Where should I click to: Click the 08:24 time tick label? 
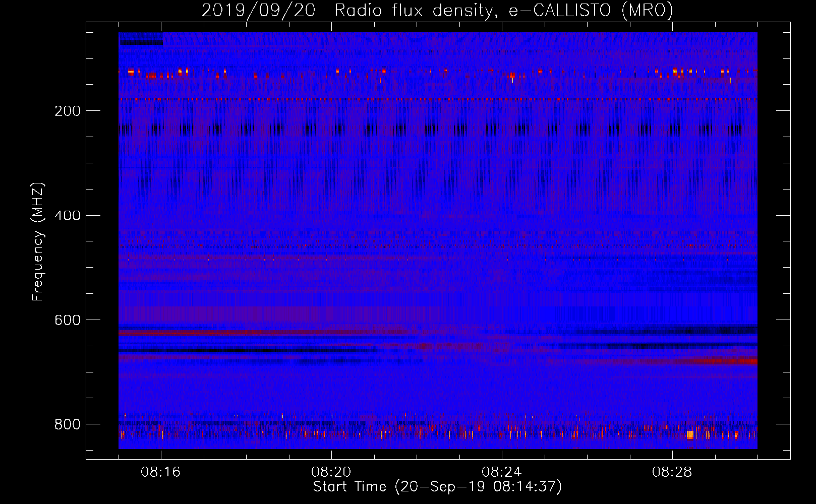[502, 472]
